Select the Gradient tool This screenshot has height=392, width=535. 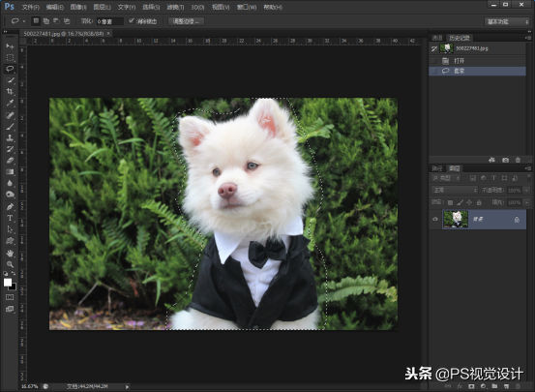(10, 171)
